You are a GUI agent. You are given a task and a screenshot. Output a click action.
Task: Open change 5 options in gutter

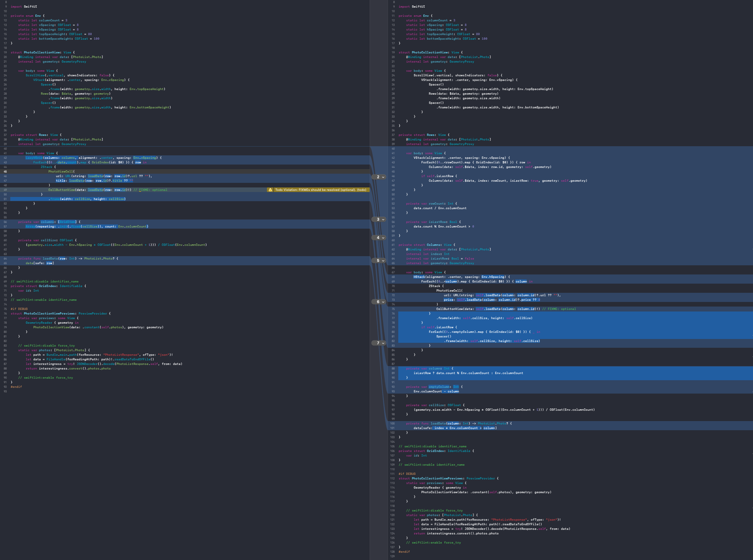coord(383,261)
